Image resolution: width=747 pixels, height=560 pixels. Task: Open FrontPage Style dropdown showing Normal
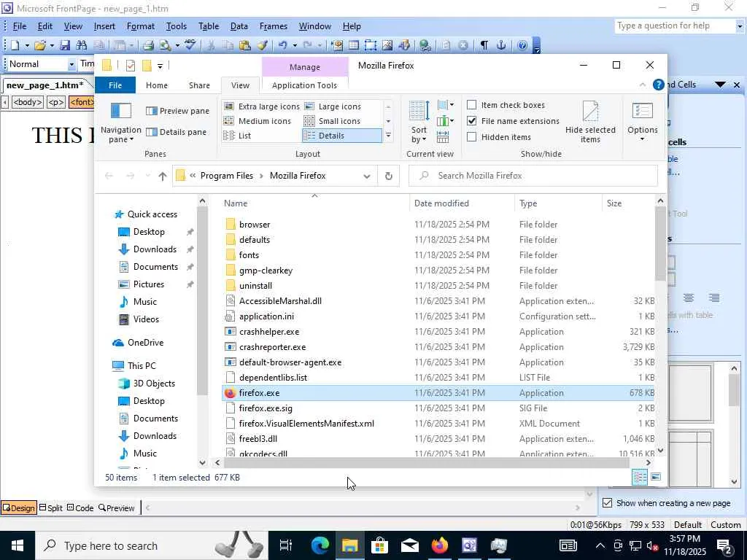[x=71, y=64]
